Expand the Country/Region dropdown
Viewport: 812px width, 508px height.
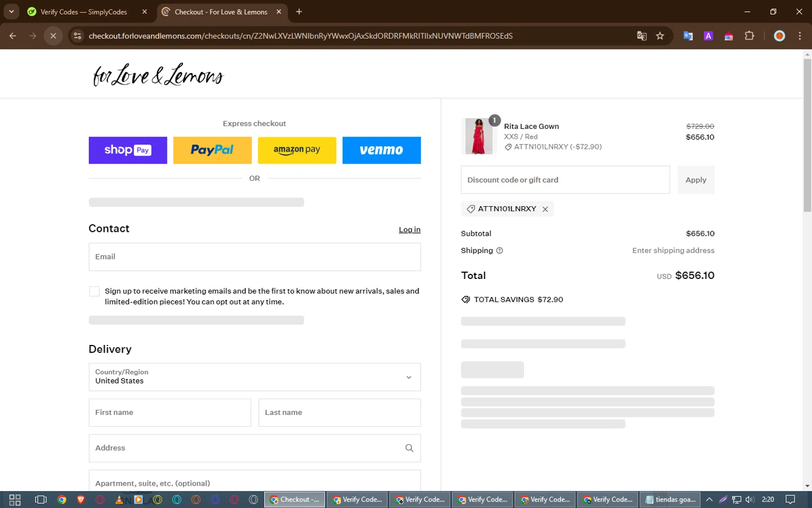click(x=254, y=377)
